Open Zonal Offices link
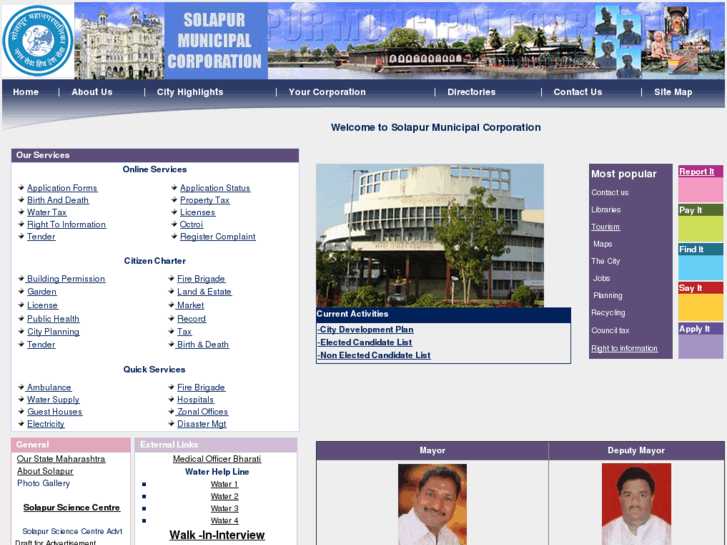727x545 pixels. (x=203, y=411)
